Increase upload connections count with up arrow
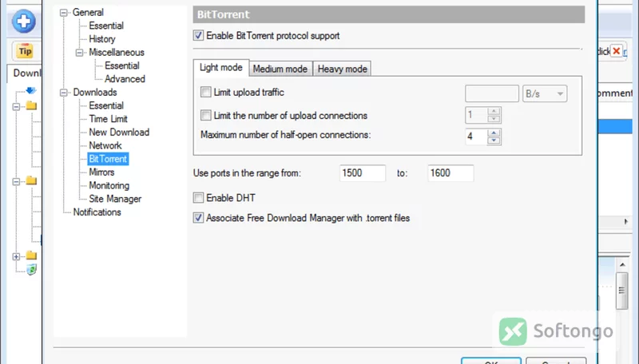The height and width of the screenshot is (364, 639). [494, 111]
